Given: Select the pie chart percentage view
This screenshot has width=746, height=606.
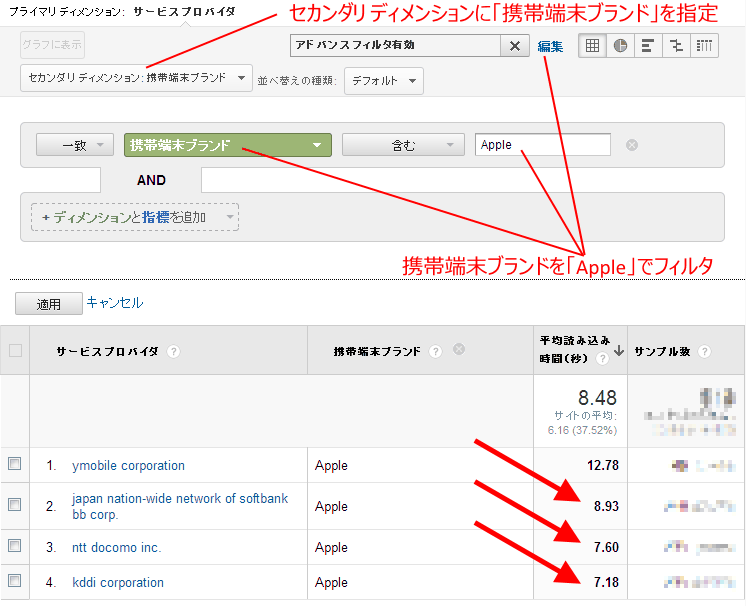Looking at the screenshot, I should coord(620,46).
